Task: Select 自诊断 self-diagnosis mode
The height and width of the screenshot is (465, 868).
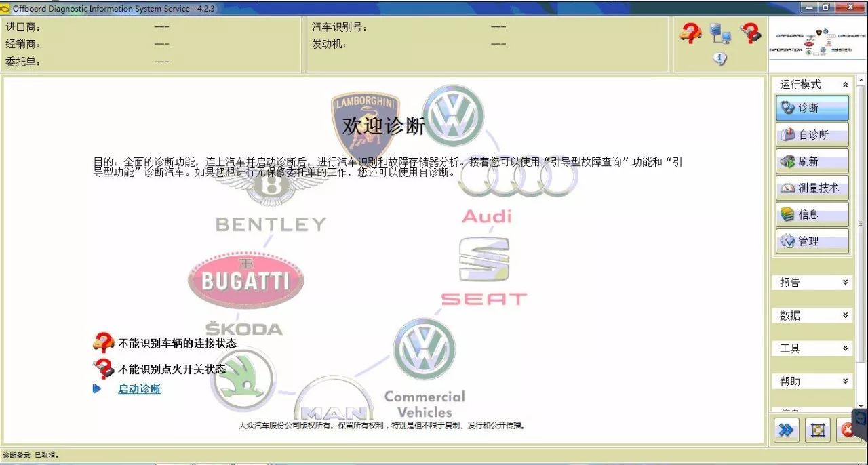Action: [812, 134]
